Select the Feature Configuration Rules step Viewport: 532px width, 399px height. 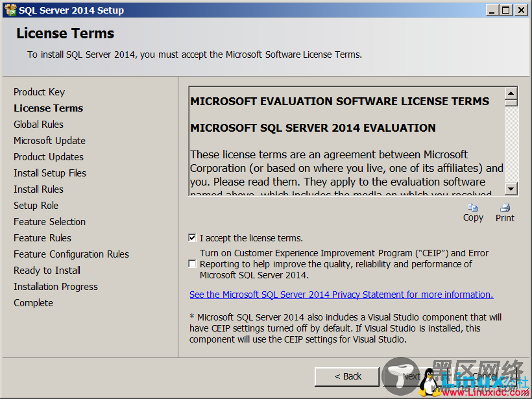[x=71, y=254]
